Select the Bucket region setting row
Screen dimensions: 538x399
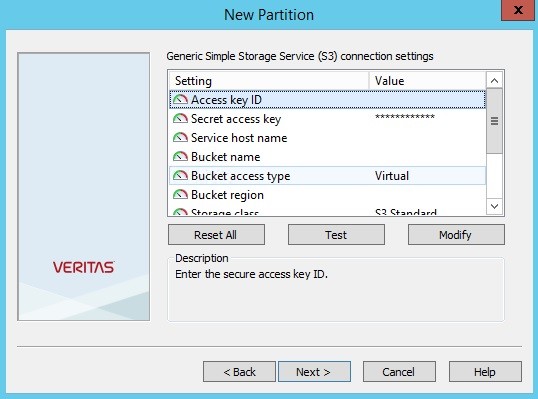[328, 195]
